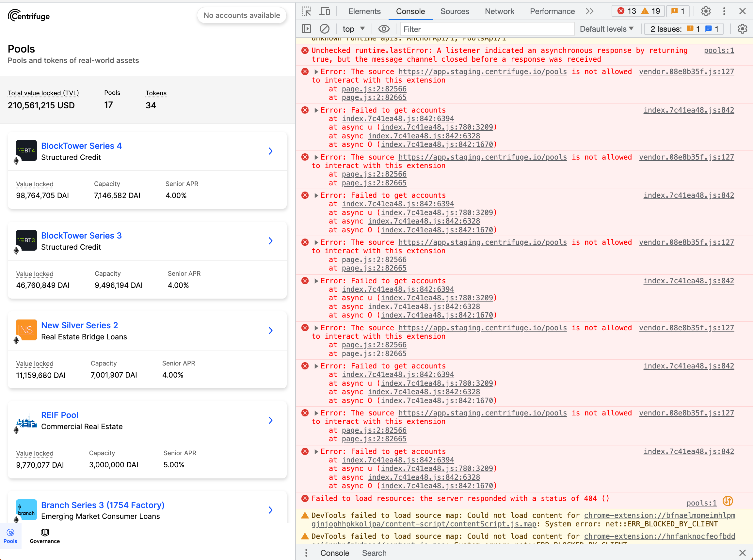Create a live expression with the eye icon
The height and width of the screenshot is (560, 753).
coord(384,29)
